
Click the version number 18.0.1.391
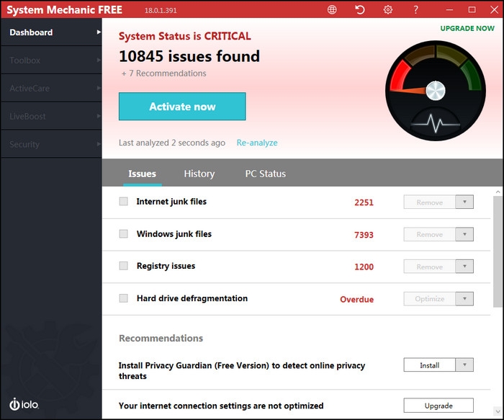point(161,10)
